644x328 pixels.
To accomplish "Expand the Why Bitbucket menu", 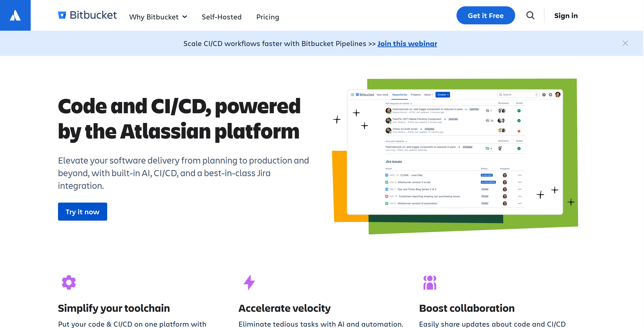I will pos(158,17).
